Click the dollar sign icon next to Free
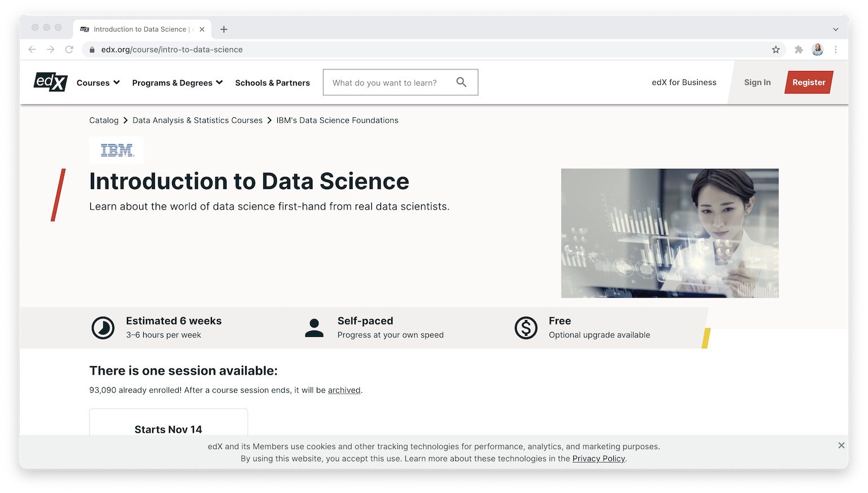Screen dimensions: 868x493 pos(525,327)
